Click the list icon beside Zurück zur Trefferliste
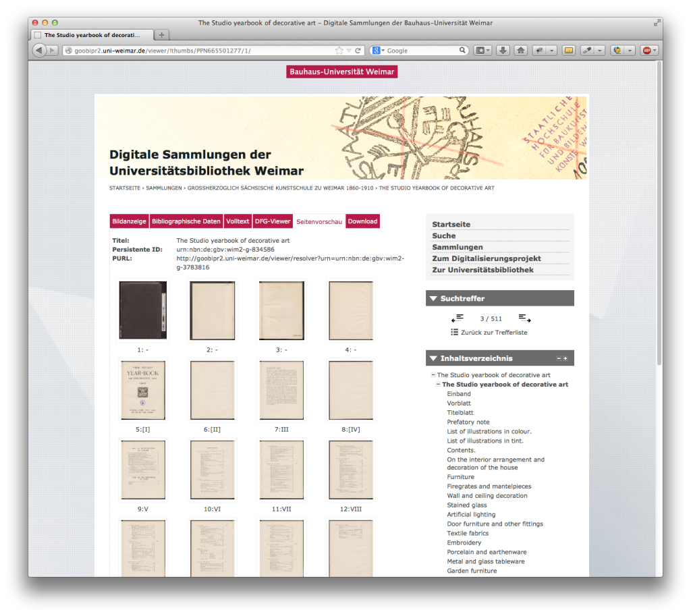This screenshot has height=616, width=691. (454, 332)
